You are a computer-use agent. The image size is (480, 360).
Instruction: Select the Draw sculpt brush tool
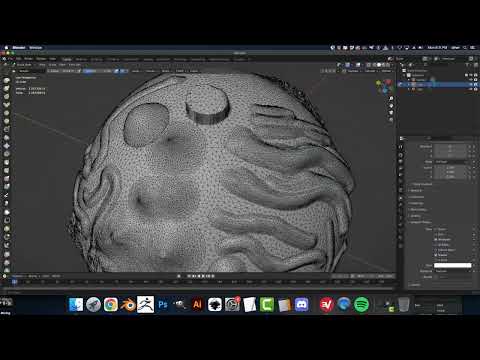pyautogui.click(x=6, y=80)
